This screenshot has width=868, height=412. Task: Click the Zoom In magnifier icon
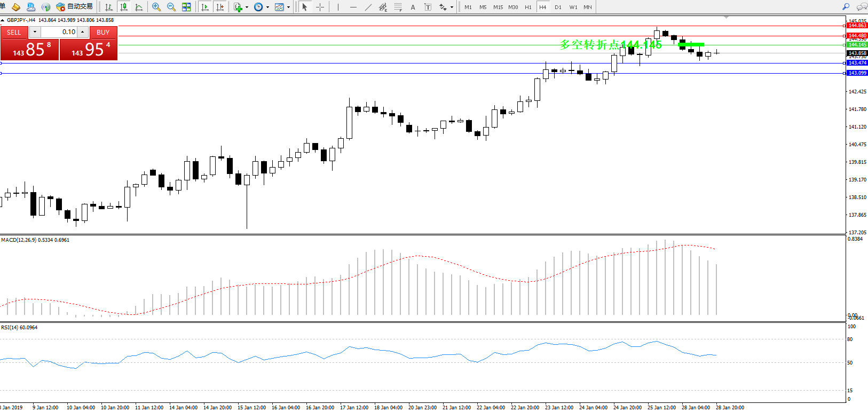(156, 7)
